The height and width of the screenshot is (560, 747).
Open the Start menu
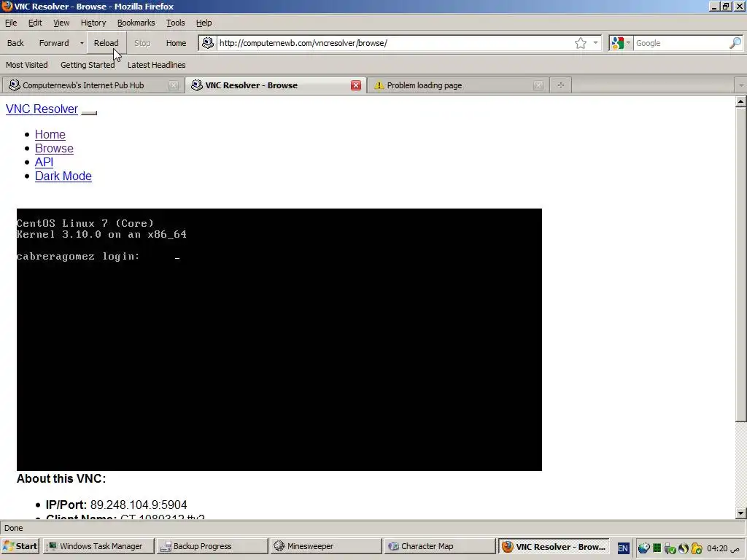coord(20,546)
